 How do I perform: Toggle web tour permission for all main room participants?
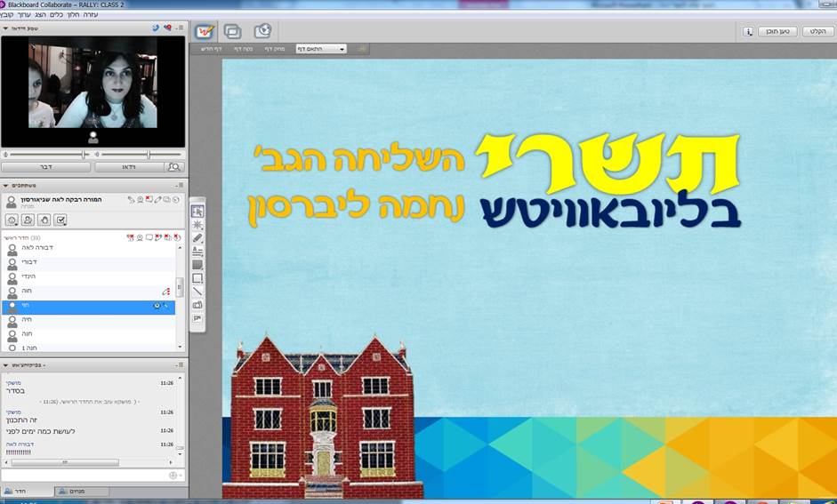(x=177, y=237)
